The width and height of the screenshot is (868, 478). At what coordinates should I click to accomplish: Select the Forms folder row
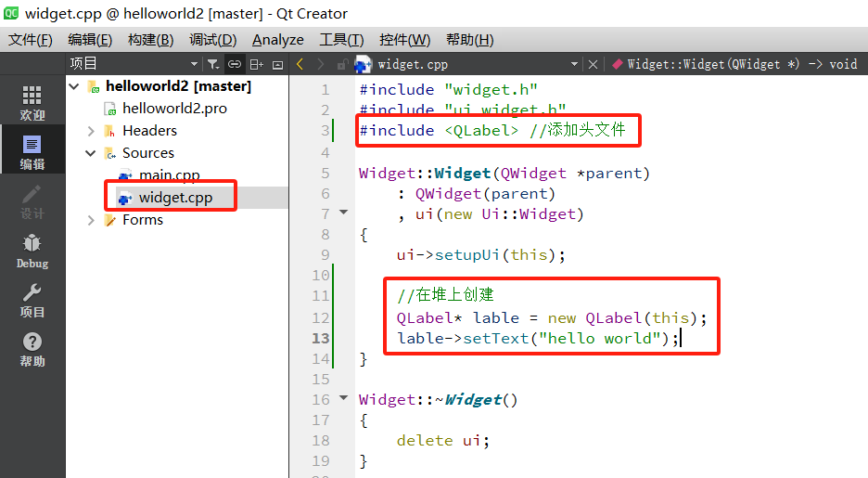142,220
